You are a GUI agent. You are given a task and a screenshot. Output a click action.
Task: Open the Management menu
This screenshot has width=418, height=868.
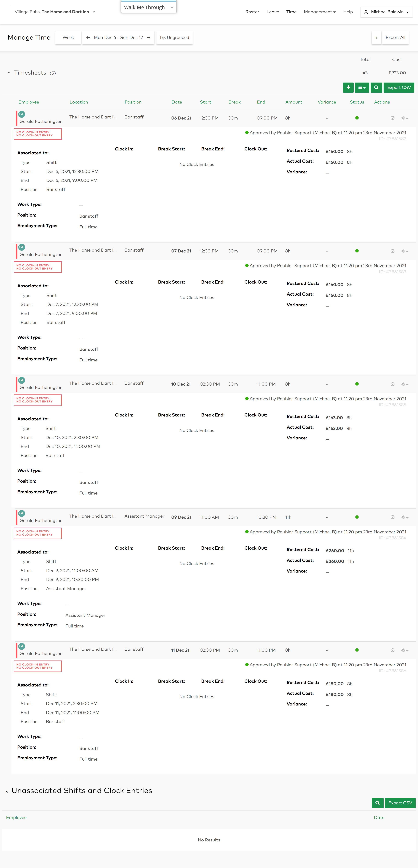[x=320, y=12]
